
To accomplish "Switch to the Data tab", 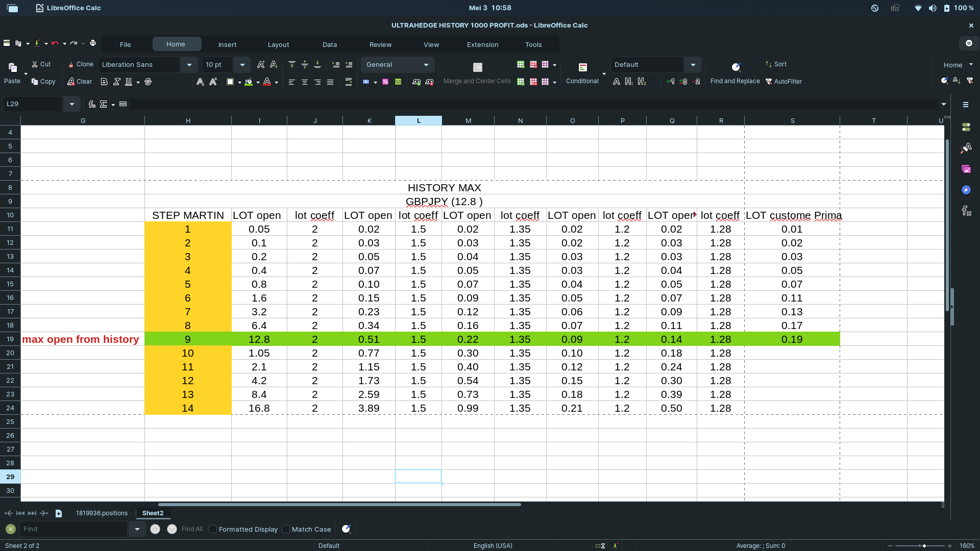I will (330, 44).
